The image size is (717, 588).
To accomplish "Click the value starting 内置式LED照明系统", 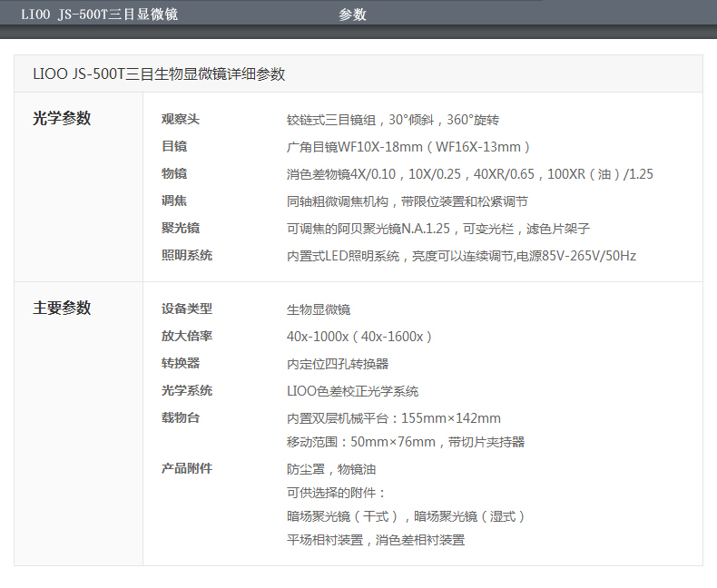I will coord(461,256).
